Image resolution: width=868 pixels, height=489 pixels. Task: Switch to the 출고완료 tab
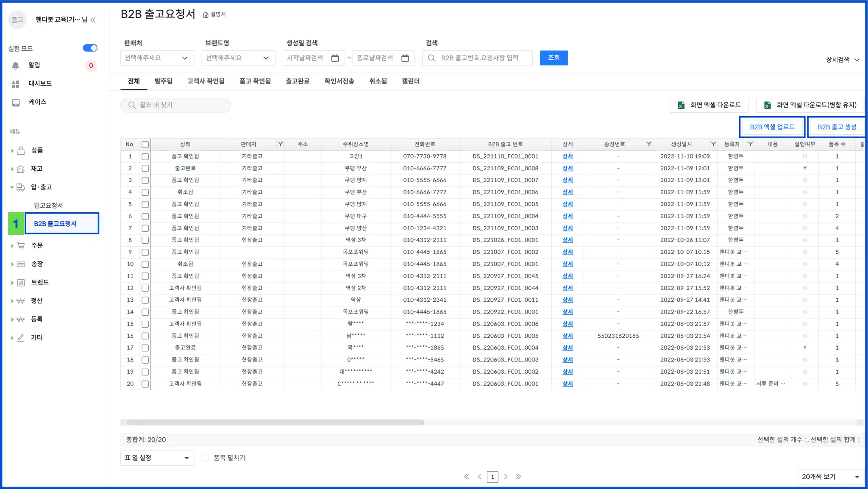click(x=297, y=81)
